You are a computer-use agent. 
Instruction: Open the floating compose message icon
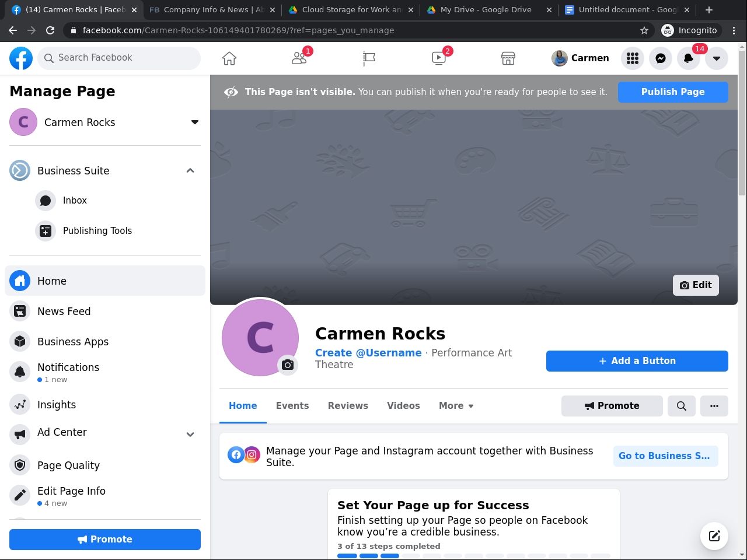(714, 536)
